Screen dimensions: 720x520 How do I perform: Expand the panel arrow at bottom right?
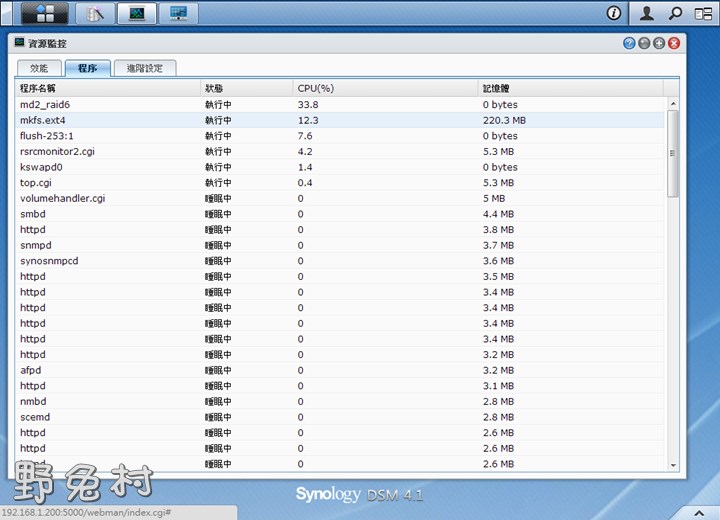pos(699,513)
